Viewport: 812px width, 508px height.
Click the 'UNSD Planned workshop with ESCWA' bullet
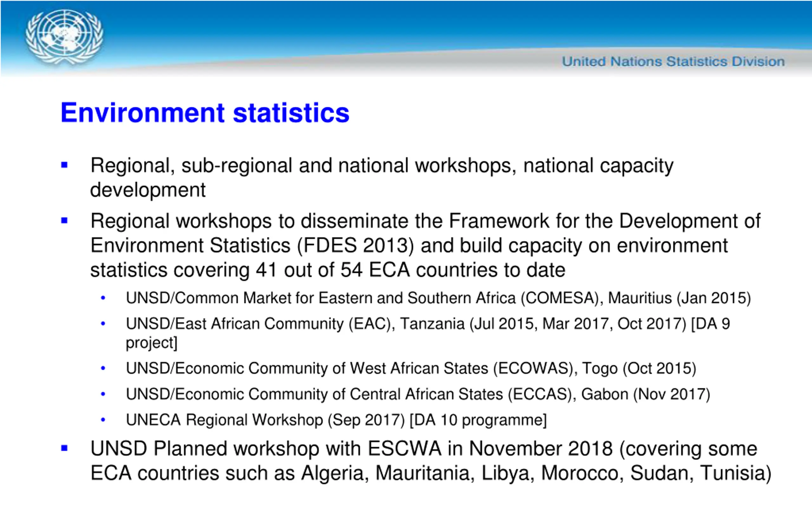[431, 461]
